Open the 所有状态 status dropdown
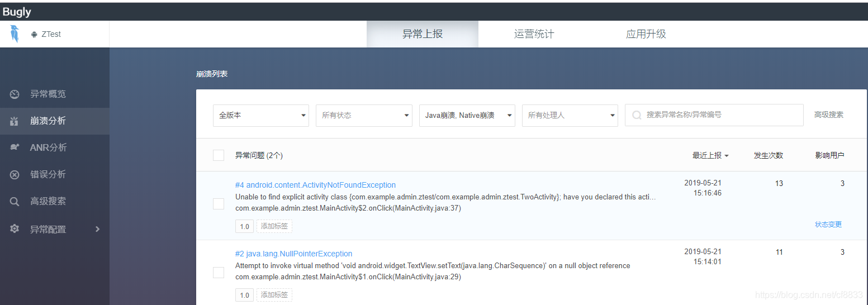This screenshot has height=305, width=868. coord(364,116)
